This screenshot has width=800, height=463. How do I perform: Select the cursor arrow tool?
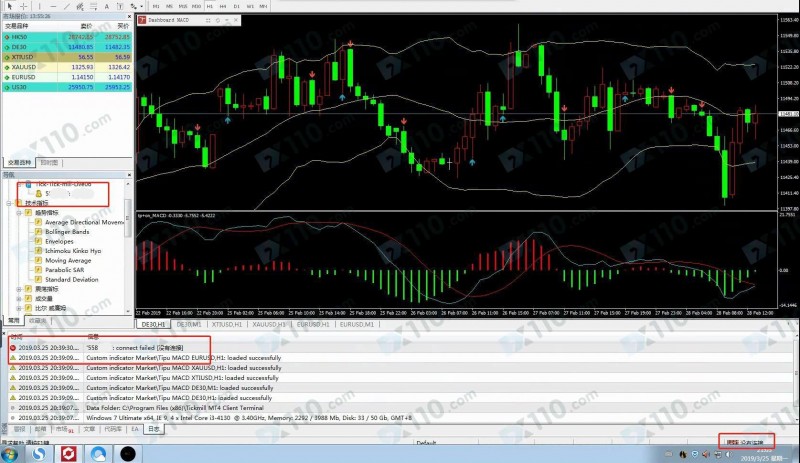pos(9,6)
